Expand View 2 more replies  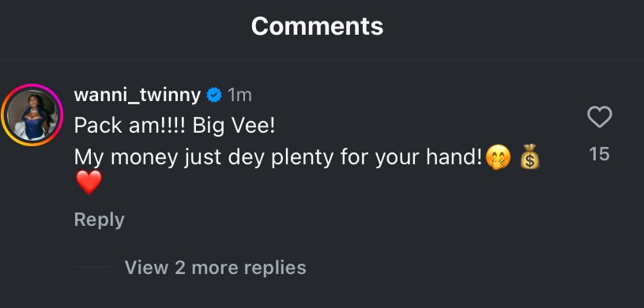coord(215,268)
